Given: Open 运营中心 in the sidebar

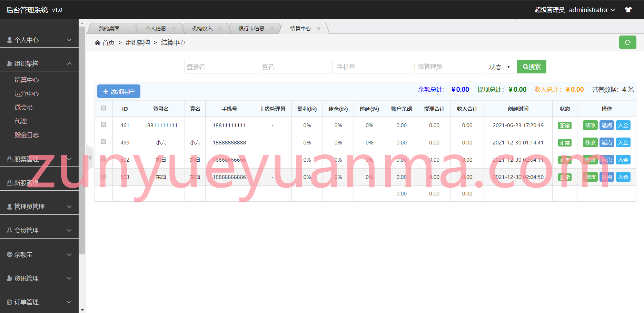Looking at the screenshot, I should coord(27,93).
